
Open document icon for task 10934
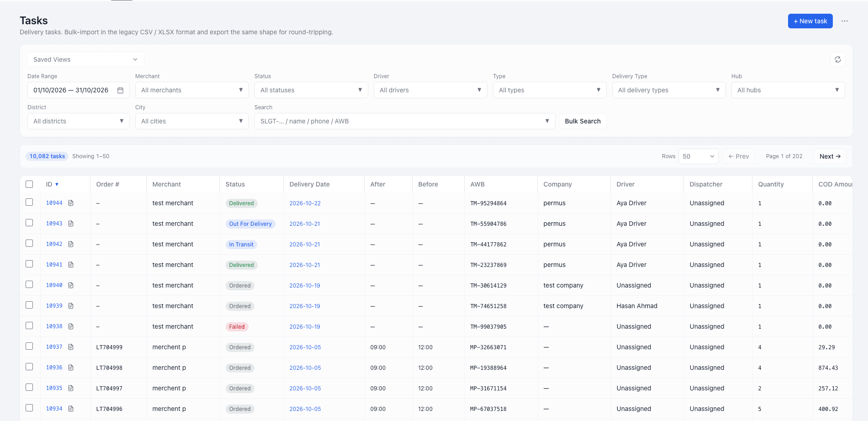click(71, 409)
